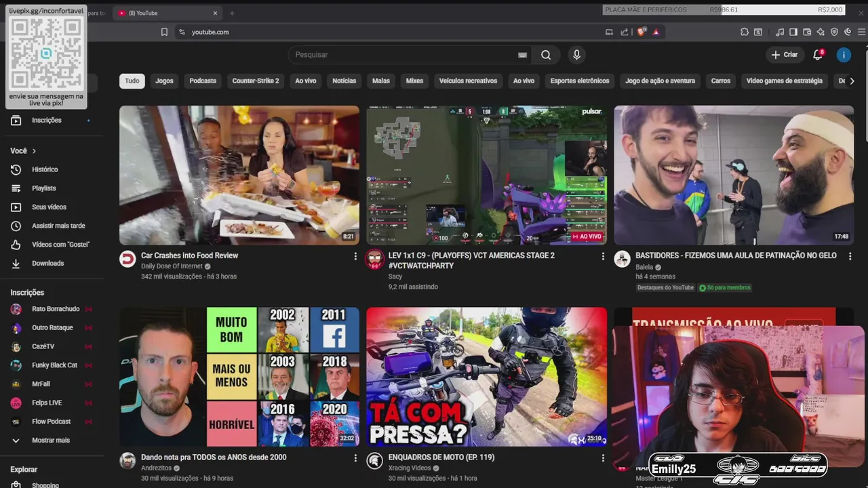
Task: Select the Podcasts filter chip
Action: pyautogui.click(x=203, y=81)
